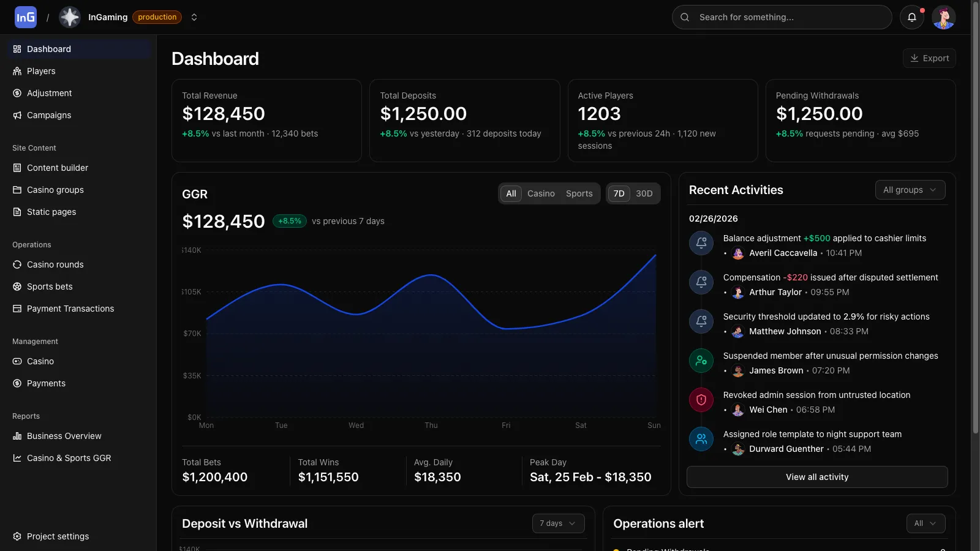
Task: Switch GGR period to 30D
Action: (644, 193)
